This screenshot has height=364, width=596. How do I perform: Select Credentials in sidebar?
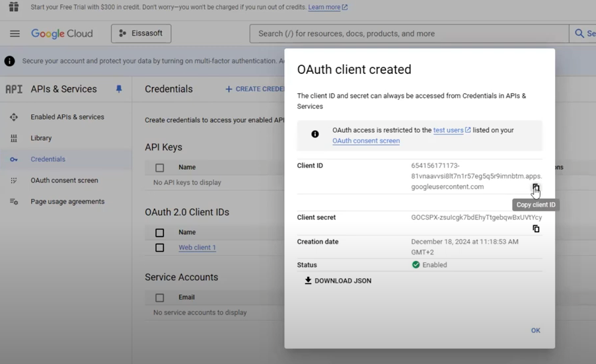(48, 159)
